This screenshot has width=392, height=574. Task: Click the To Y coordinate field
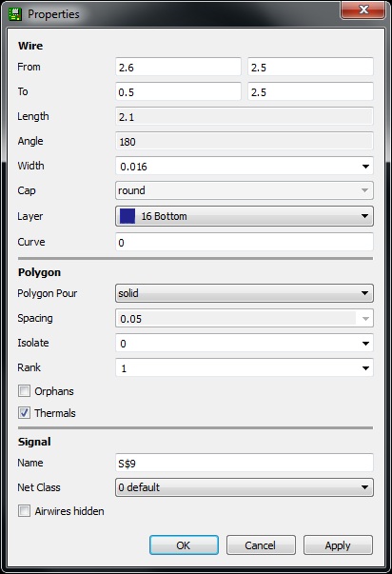(310, 91)
